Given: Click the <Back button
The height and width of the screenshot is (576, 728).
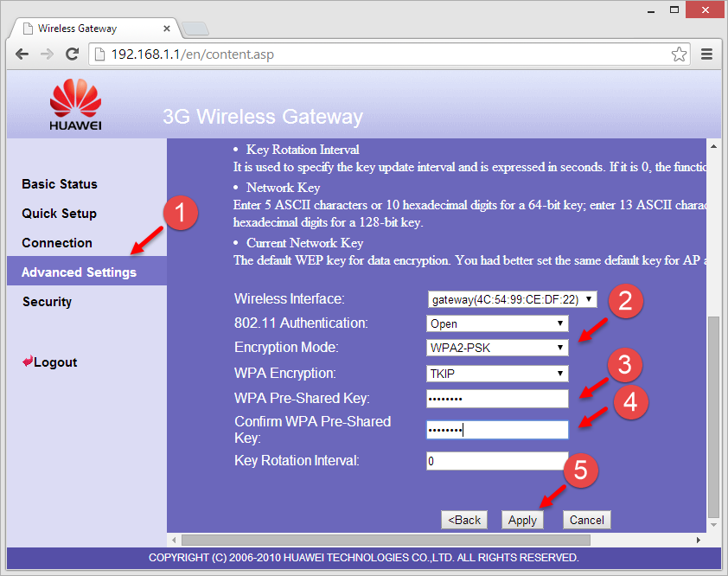Looking at the screenshot, I should point(464,520).
